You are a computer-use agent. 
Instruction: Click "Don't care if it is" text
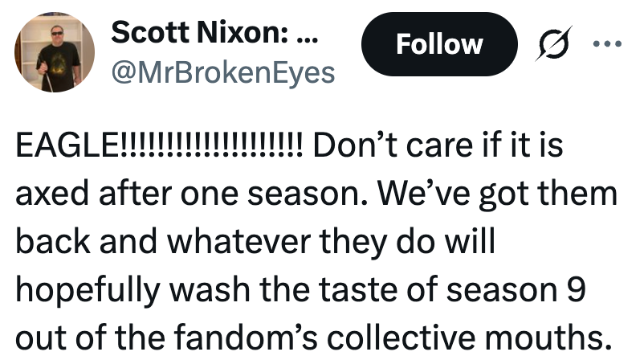tap(438, 149)
